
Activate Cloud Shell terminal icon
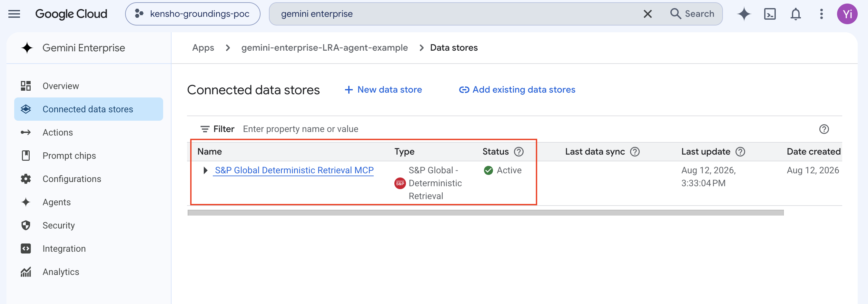770,14
